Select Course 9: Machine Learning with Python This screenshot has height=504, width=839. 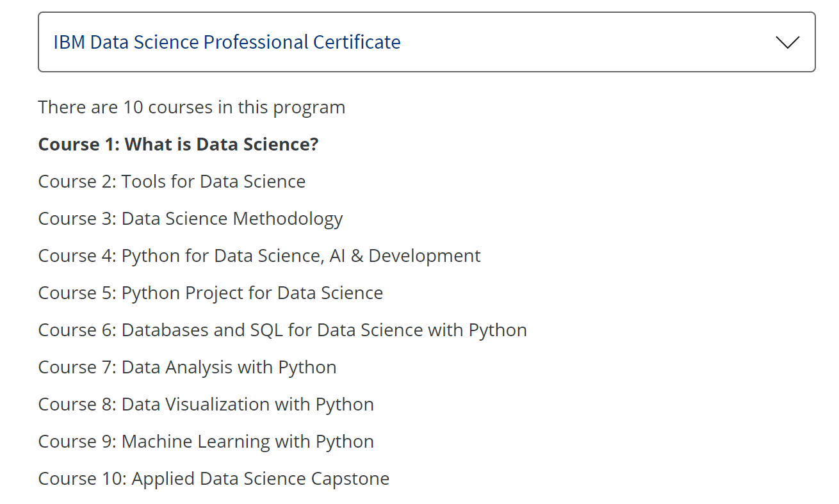(206, 441)
